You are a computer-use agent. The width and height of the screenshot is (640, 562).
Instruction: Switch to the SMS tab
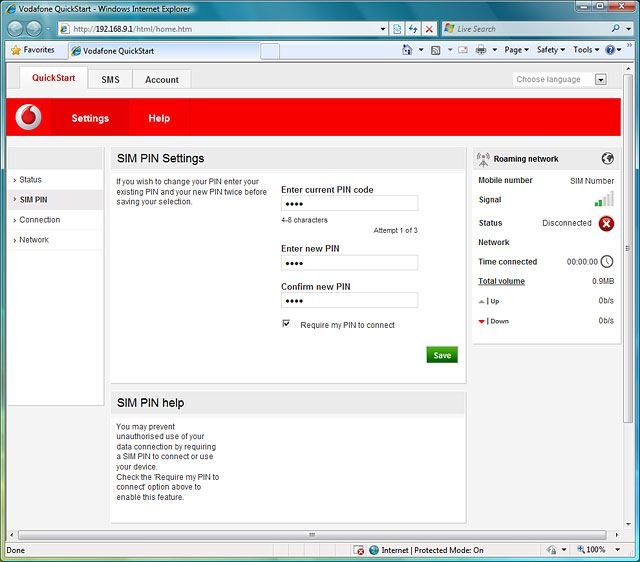click(110, 79)
